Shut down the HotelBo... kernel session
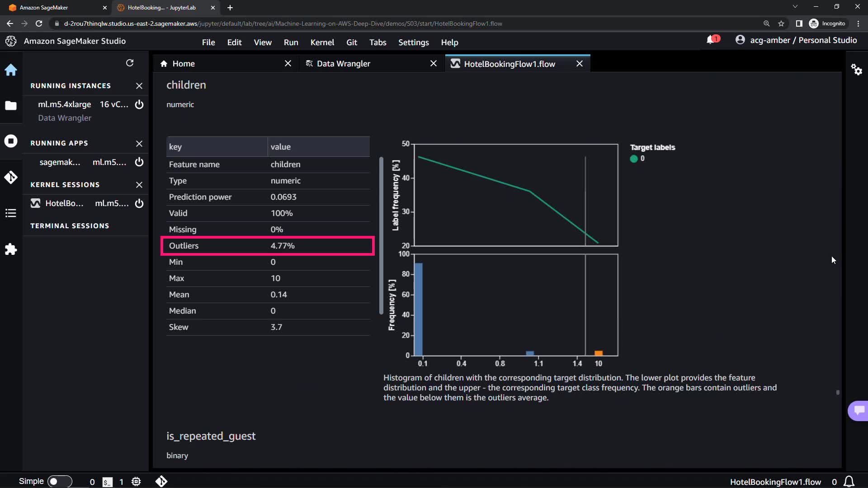The height and width of the screenshot is (488, 868). [139, 203]
